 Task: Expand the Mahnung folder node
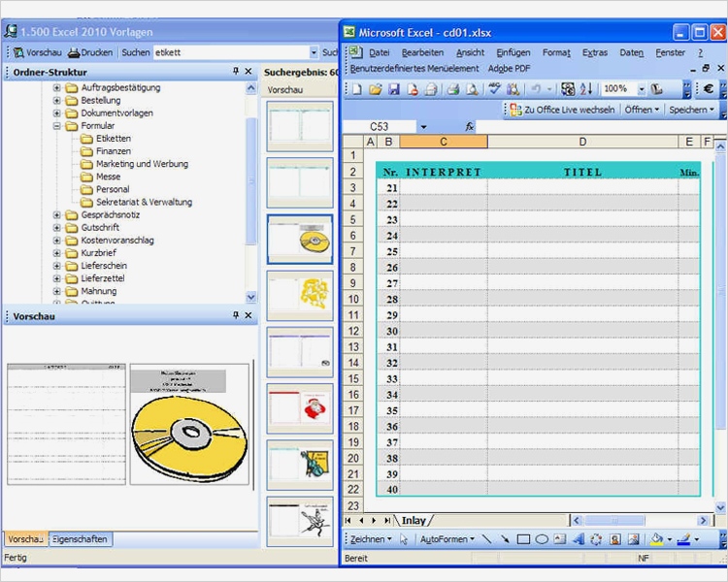pos(56,291)
